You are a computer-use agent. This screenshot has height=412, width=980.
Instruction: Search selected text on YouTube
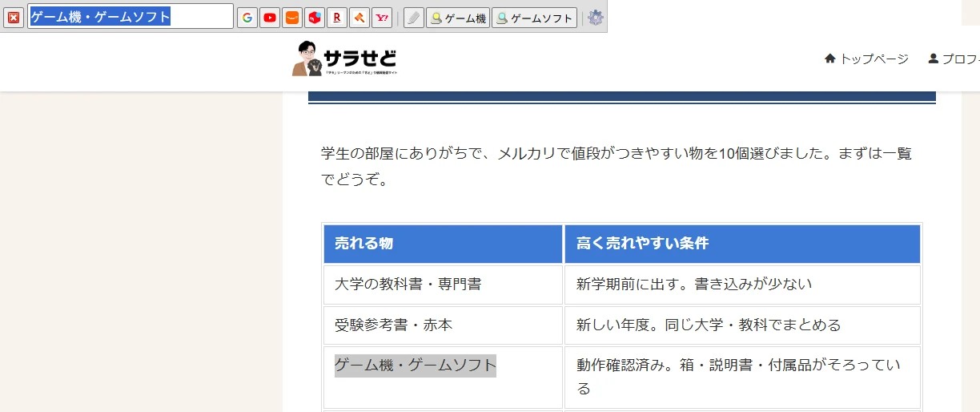(270, 18)
